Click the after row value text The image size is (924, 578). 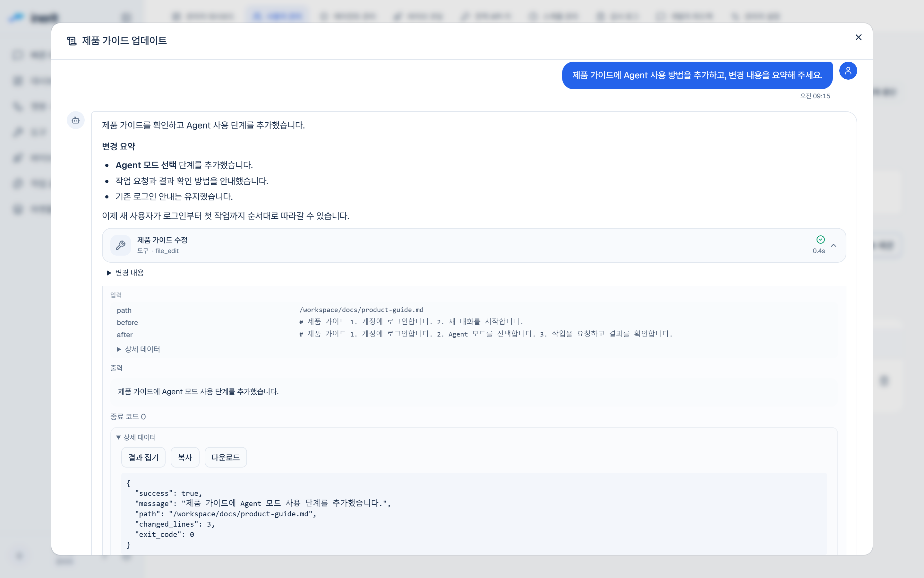coord(486,334)
